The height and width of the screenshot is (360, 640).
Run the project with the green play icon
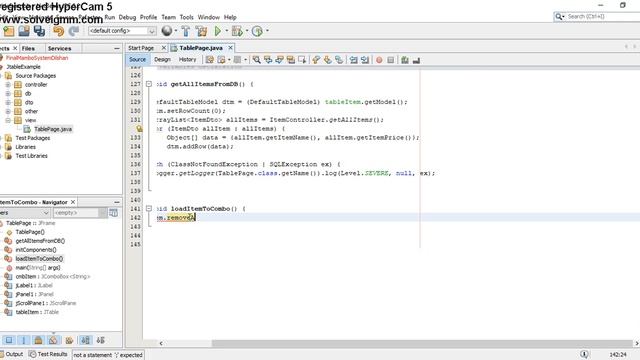(218, 31)
